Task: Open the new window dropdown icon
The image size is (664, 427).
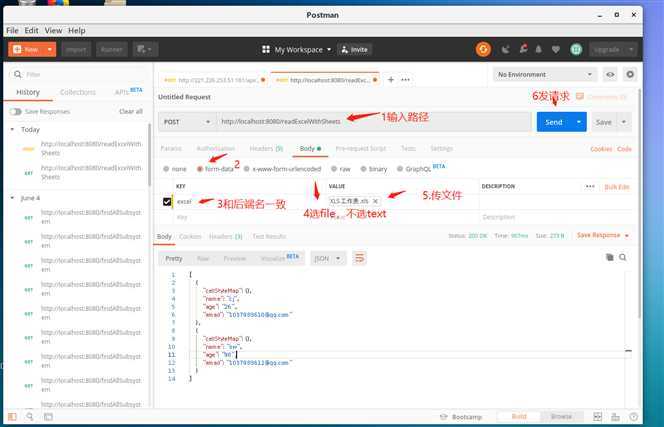Action: (x=145, y=50)
